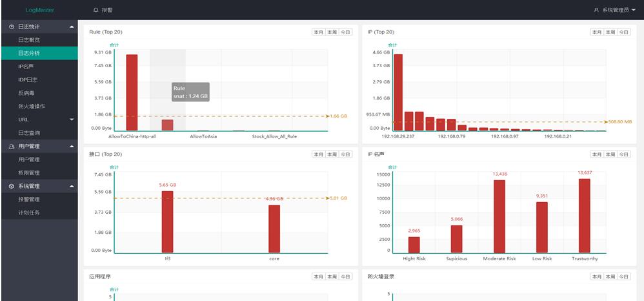Viewport: 644px width, 301px height.
Task: Collapse the 日志统计 sidebar section
Action: pos(72,26)
